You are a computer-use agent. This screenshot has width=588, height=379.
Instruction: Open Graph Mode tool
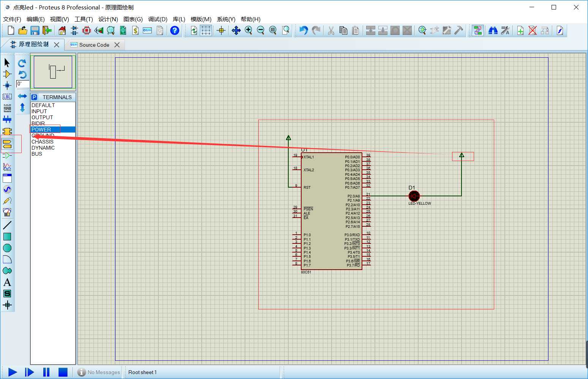7,167
